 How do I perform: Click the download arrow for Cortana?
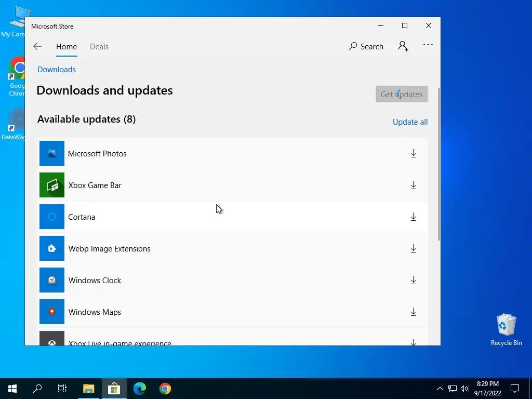pos(413,217)
